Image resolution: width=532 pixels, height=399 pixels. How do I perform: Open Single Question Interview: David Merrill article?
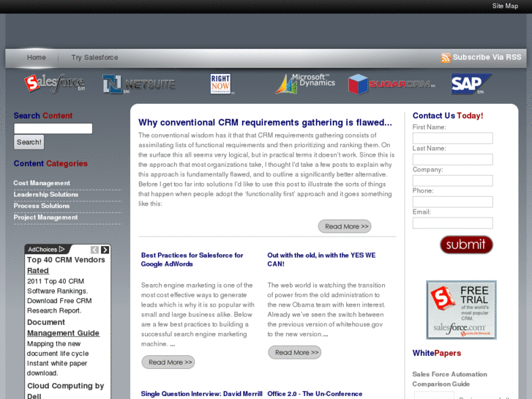point(201,394)
